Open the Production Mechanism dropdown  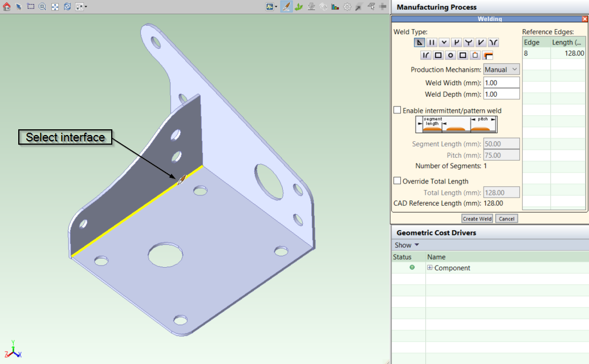[501, 69]
